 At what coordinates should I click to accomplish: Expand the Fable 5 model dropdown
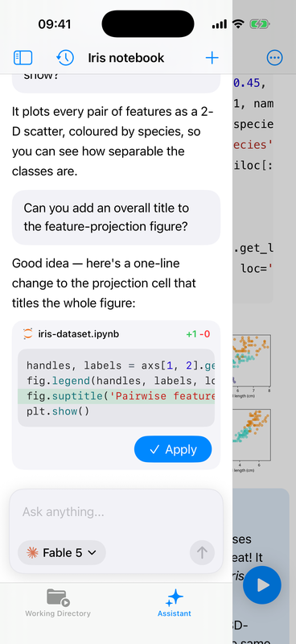[62, 552]
